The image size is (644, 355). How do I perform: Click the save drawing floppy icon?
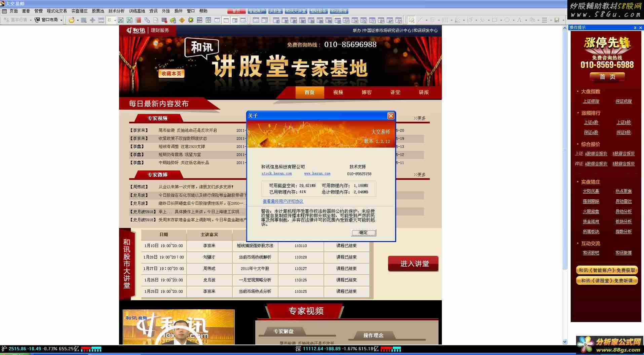[x=558, y=20]
